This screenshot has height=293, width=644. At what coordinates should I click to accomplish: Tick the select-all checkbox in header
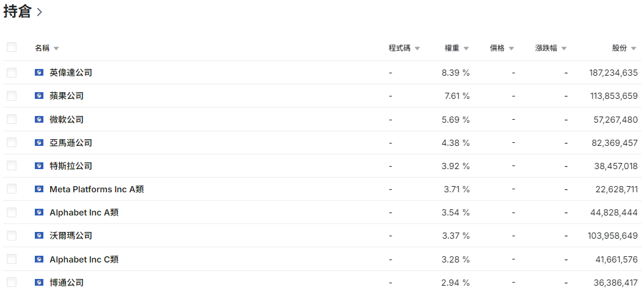(x=12, y=48)
